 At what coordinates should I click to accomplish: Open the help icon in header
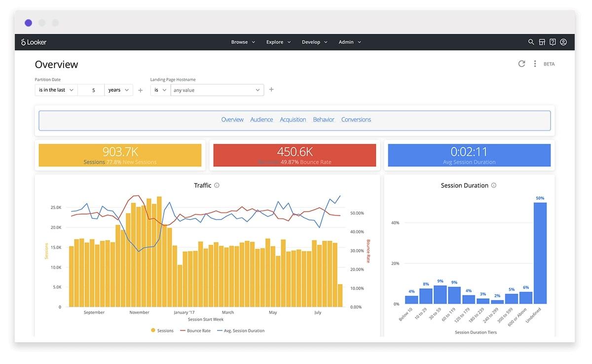point(553,42)
